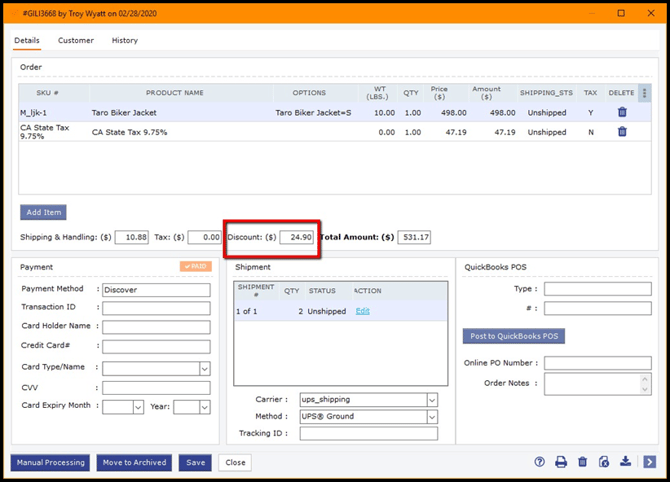Viewport: 670px width, 482px height.
Task: Click the Discount amount input field
Action: point(297,237)
